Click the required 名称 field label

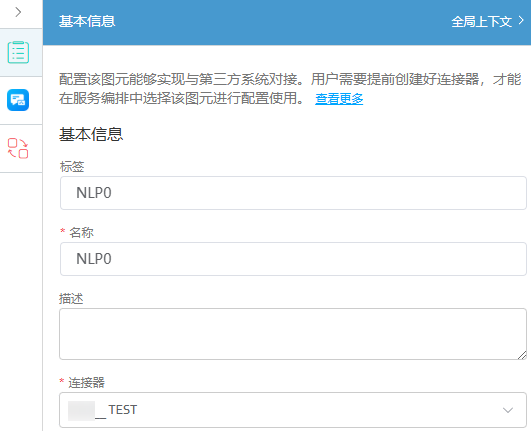click(x=81, y=233)
